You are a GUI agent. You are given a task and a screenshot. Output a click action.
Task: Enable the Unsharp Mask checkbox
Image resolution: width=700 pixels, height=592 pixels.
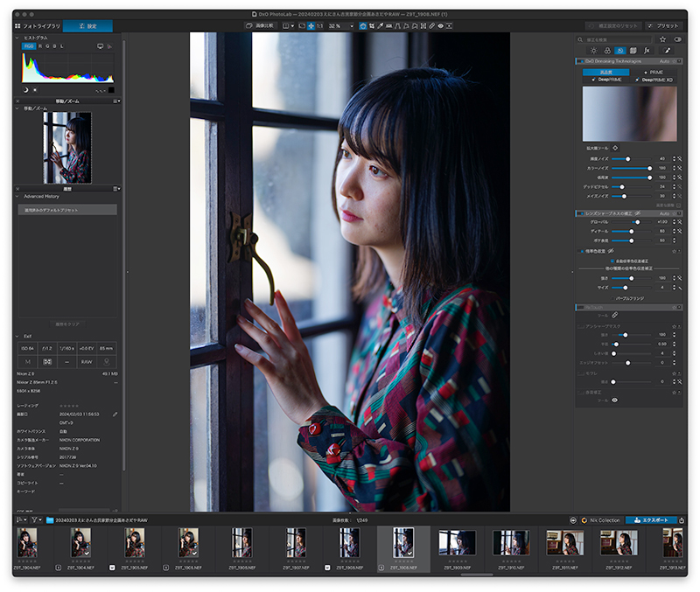(x=579, y=325)
